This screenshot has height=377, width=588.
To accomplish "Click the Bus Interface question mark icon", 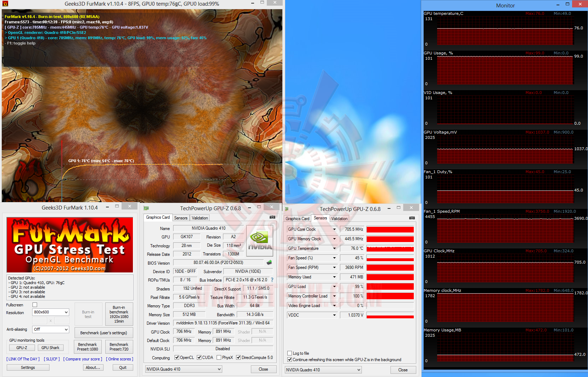I will point(272,280).
